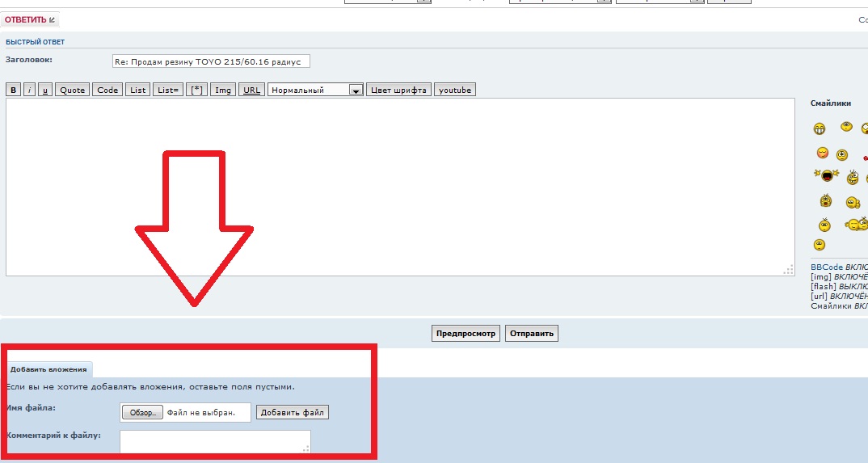Open the Нормальный font size dropdown
This screenshot has height=463, width=868.
[x=315, y=90]
